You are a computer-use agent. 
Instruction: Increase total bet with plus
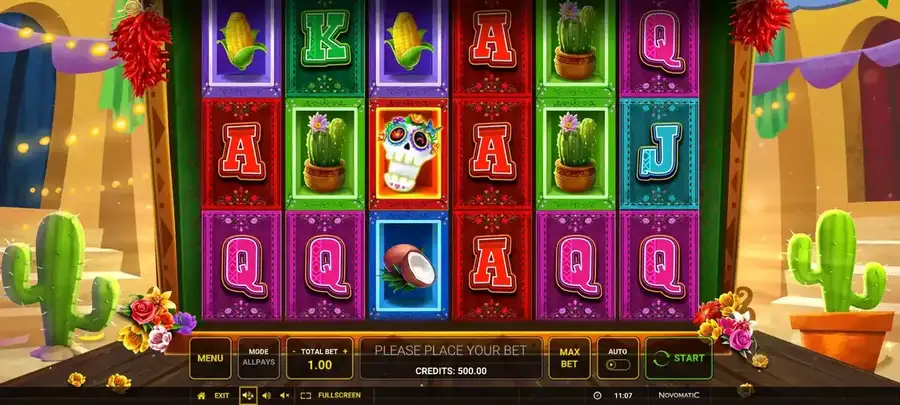pyautogui.click(x=345, y=352)
